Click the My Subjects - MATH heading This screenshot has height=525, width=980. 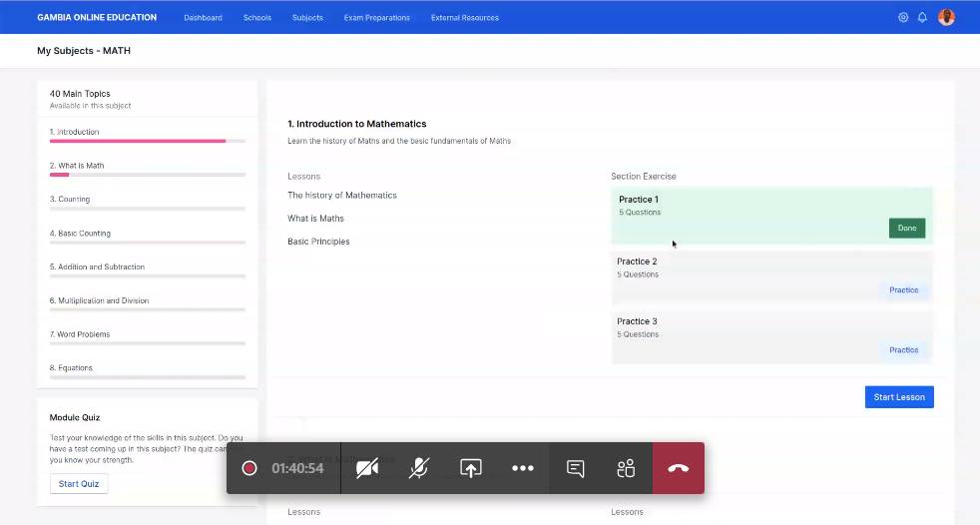84,51
